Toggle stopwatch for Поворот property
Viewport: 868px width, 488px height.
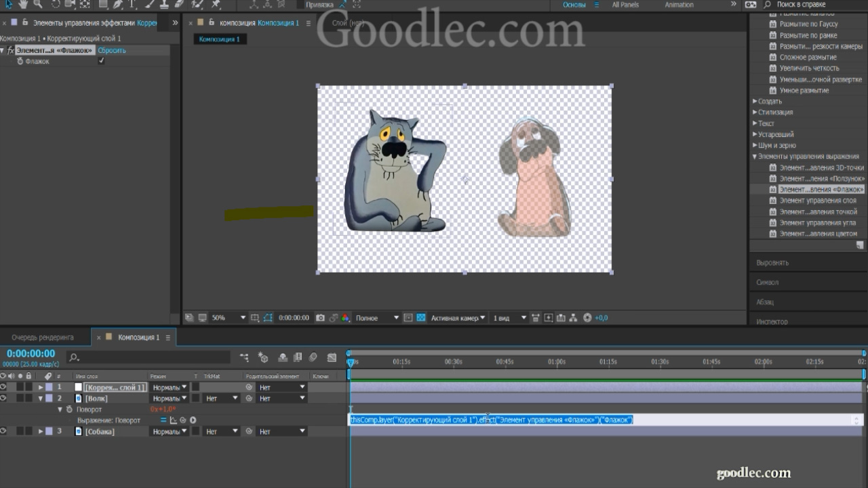(x=68, y=409)
